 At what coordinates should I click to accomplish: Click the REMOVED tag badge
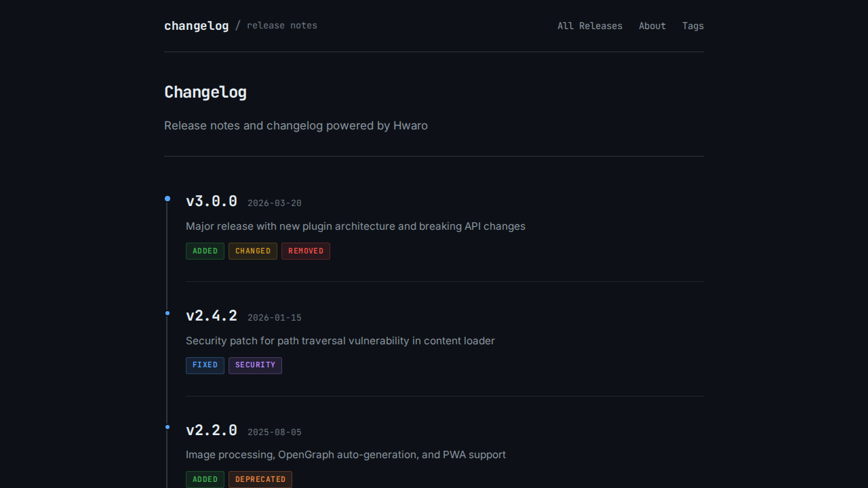click(x=305, y=251)
